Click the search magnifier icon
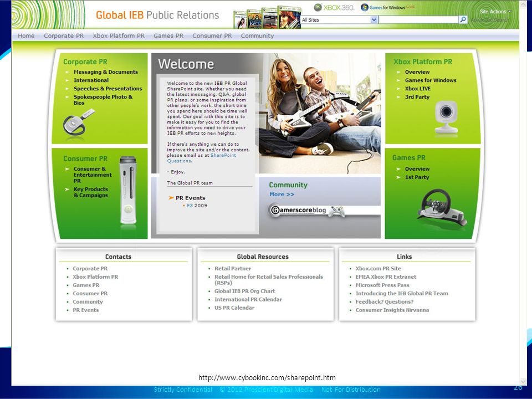This screenshot has width=532, height=399. (x=463, y=19)
